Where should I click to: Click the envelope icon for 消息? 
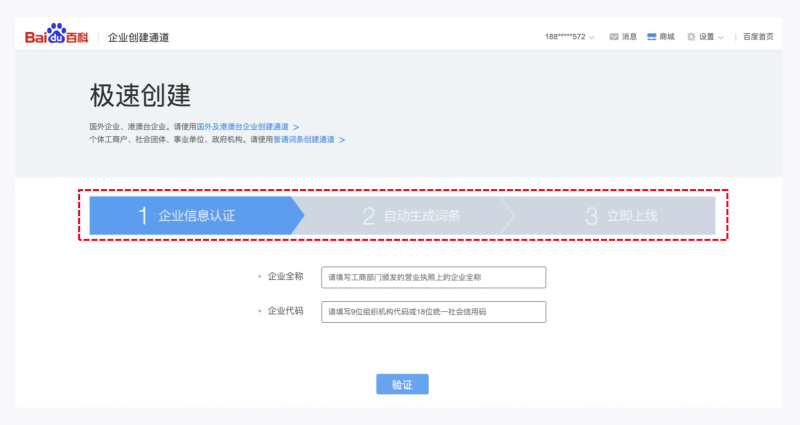(x=613, y=37)
